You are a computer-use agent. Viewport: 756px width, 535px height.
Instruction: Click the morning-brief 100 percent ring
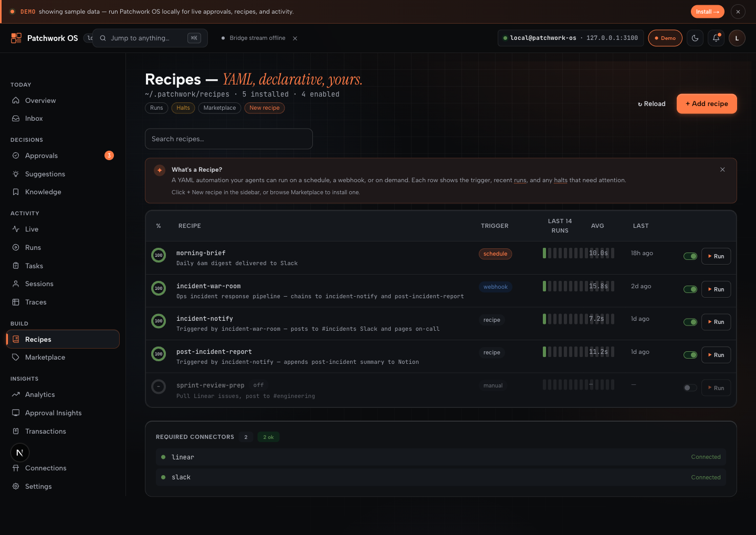(159, 255)
